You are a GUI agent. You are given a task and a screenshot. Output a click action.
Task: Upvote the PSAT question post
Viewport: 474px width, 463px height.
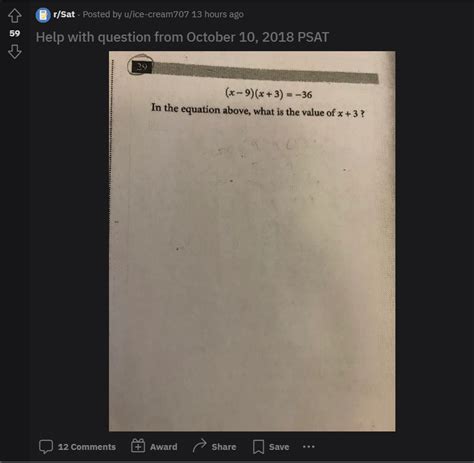(x=15, y=15)
